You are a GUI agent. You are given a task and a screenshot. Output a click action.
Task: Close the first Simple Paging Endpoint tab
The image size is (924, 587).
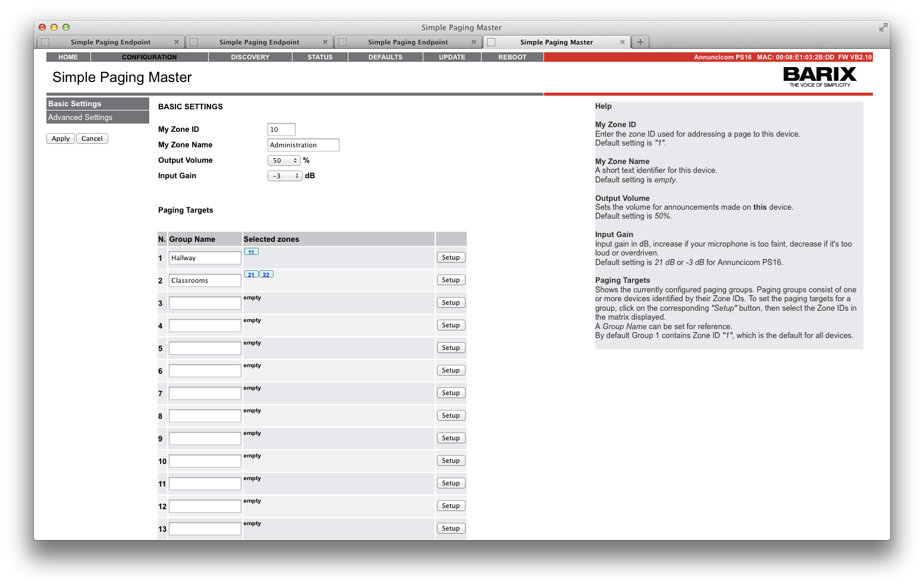tap(177, 42)
